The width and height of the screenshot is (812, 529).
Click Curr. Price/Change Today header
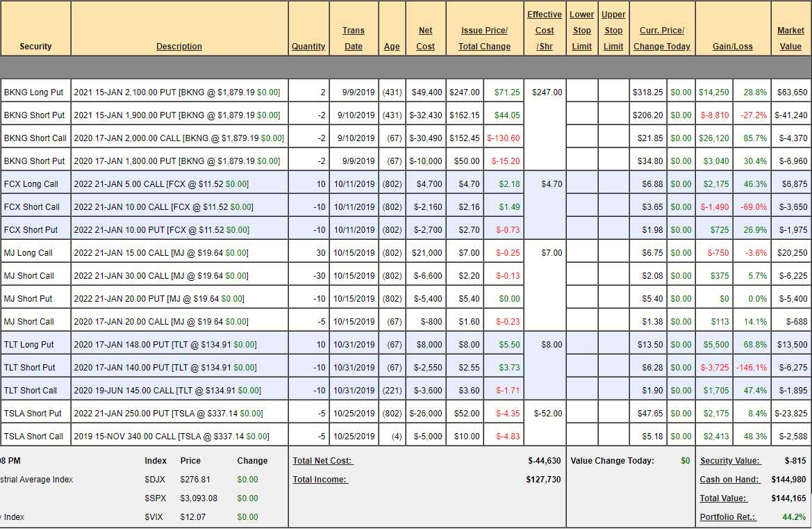coord(662,38)
